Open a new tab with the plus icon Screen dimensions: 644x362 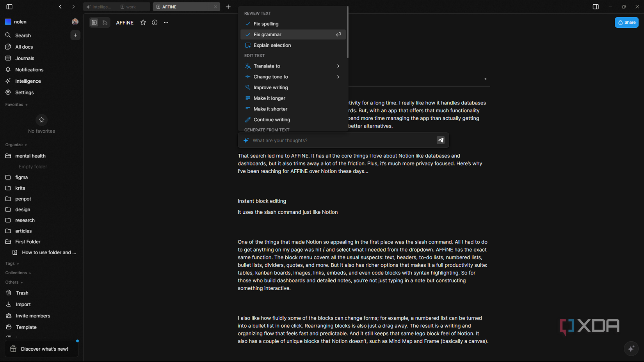point(228,7)
